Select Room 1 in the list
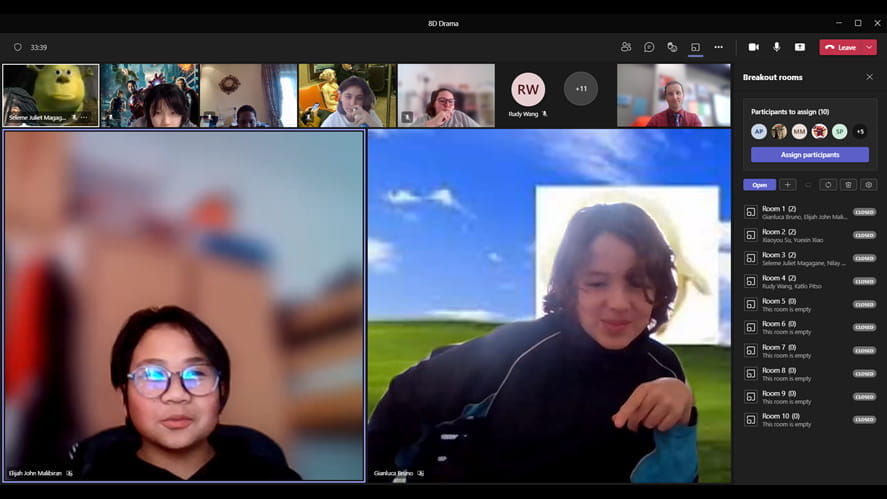This screenshot has height=499, width=887. click(x=810, y=212)
